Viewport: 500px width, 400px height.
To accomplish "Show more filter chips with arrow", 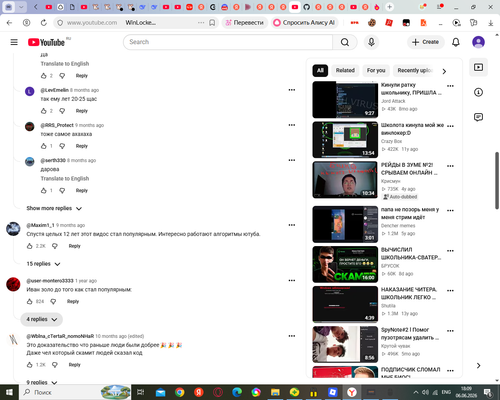I will click(444, 71).
